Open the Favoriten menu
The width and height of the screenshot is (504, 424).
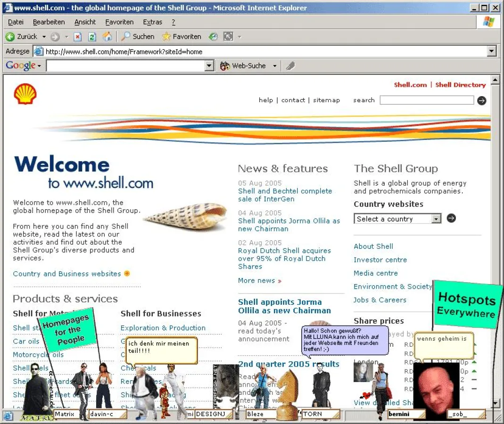pos(119,22)
